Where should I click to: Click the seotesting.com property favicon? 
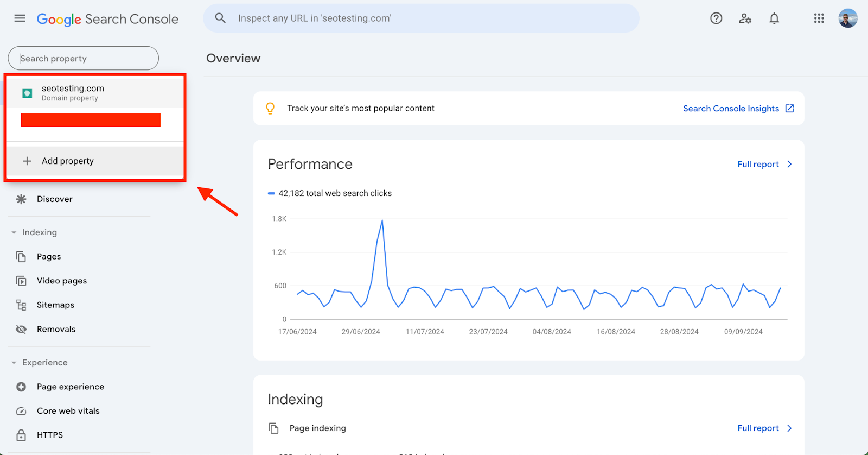coord(27,93)
